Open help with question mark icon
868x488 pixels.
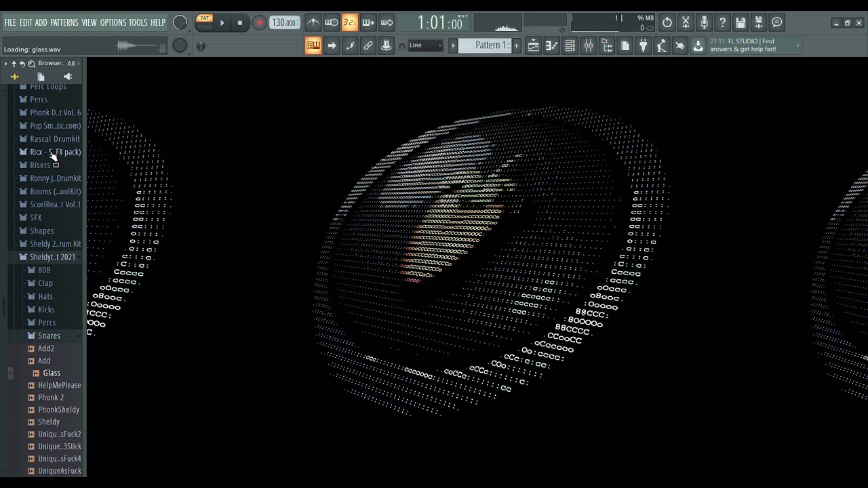coord(722,23)
